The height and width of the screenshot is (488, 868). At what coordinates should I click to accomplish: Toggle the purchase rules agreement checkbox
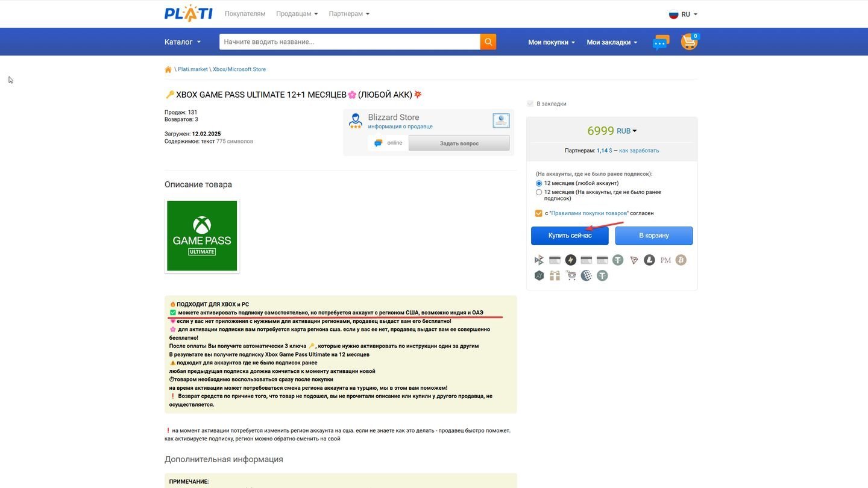click(538, 213)
